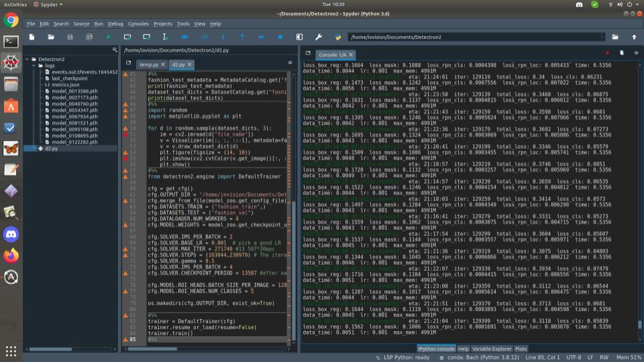Interrupt the kernel with the red stop icon
Image resolution: width=644 pixels, height=362 pixels.
[608, 53]
